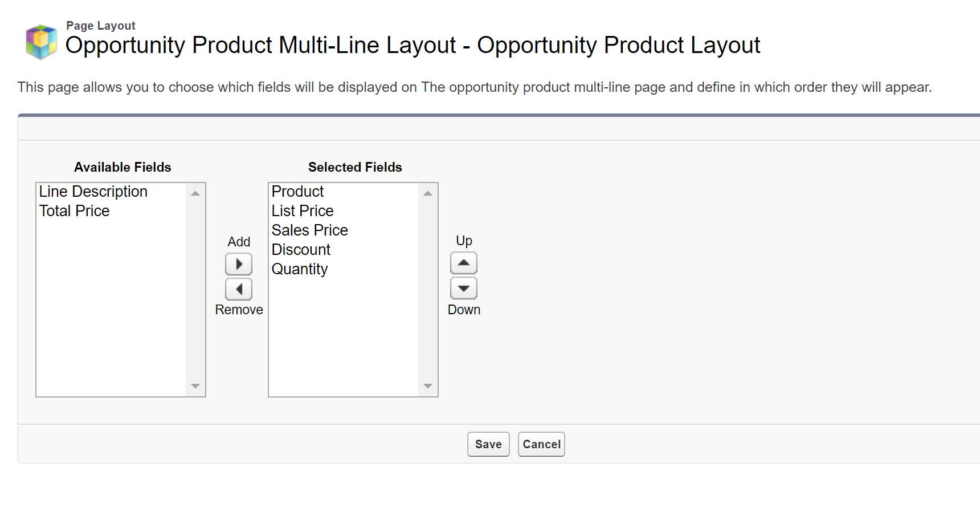Select List Price in Selected Fields

point(303,210)
